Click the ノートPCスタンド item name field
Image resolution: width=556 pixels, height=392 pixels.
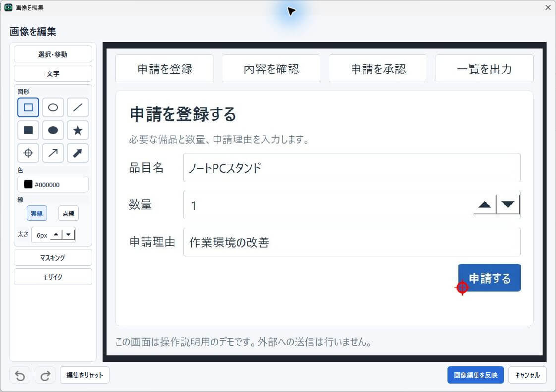click(x=352, y=167)
